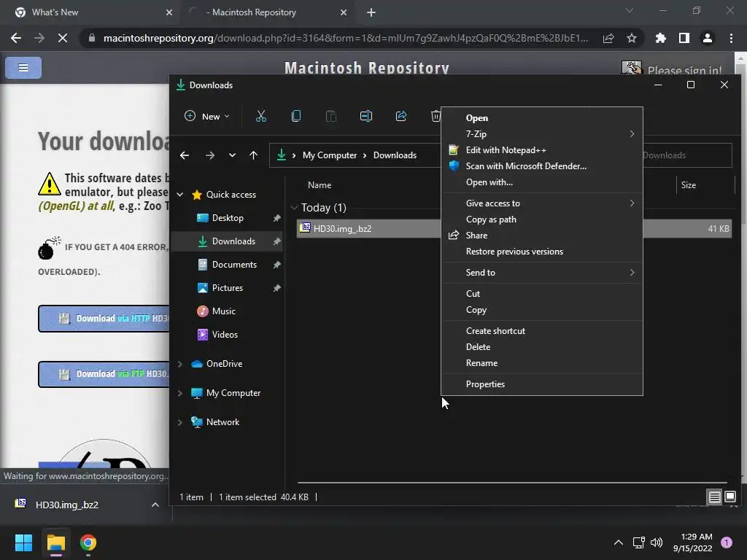Select Desktop in Quick access
This screenshot has width=747, height=560.
pos(228,218)
